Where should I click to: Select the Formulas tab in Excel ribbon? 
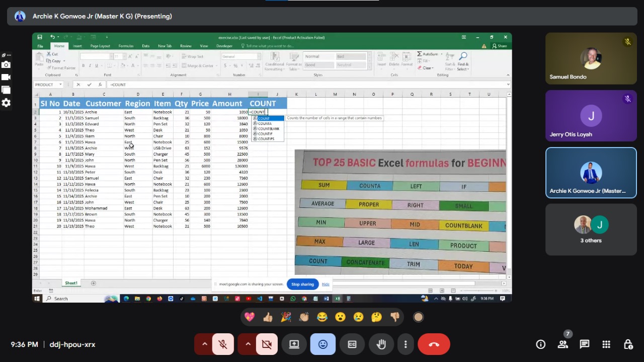click(126, 46)
